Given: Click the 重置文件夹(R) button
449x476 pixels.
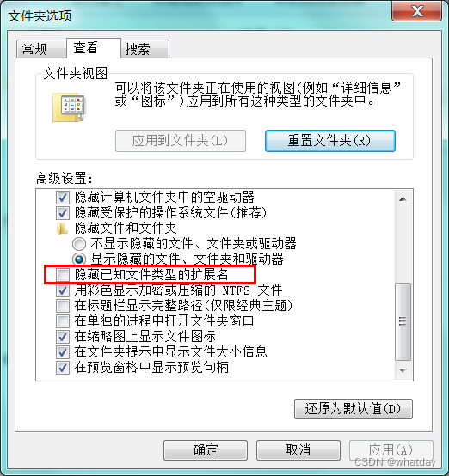Looking at the screenshot, I should [x=330, y=141].
